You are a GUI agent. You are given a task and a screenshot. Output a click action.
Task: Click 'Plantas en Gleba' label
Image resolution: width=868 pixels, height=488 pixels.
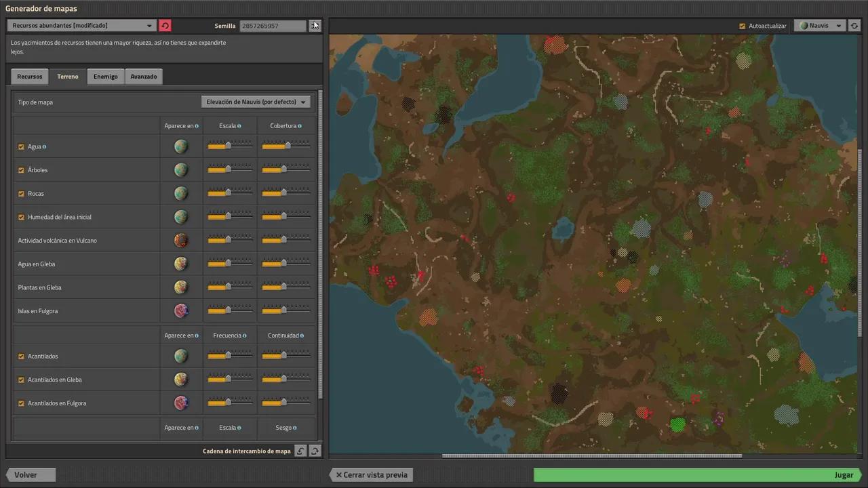coord(39,287)
